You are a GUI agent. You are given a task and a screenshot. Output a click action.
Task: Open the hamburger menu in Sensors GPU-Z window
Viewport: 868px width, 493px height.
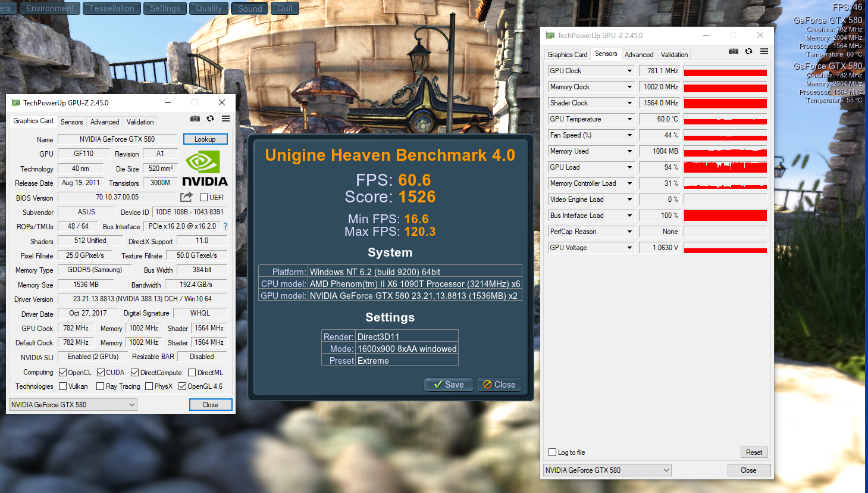pyautogui.click(x=764, y=51)
